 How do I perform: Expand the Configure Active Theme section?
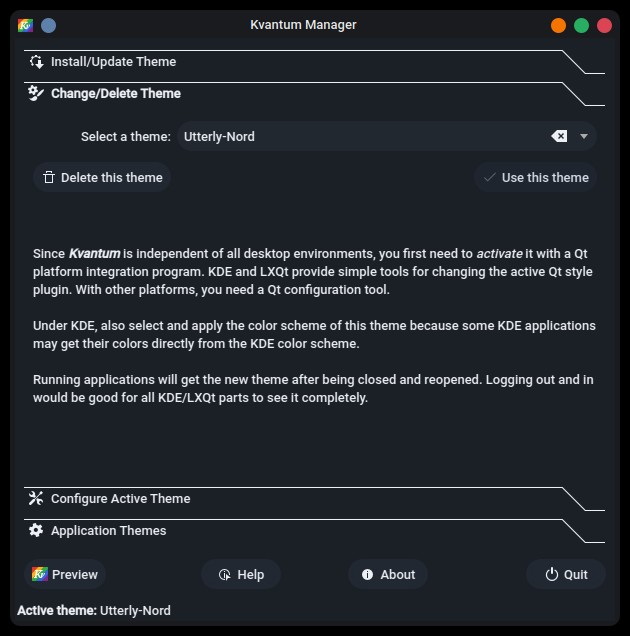click(314, 498)
